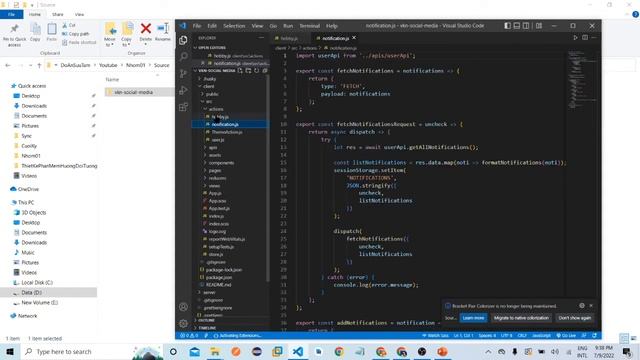Close the notification.js editor tab
The image size is (640, 360).
coord(354,38)
